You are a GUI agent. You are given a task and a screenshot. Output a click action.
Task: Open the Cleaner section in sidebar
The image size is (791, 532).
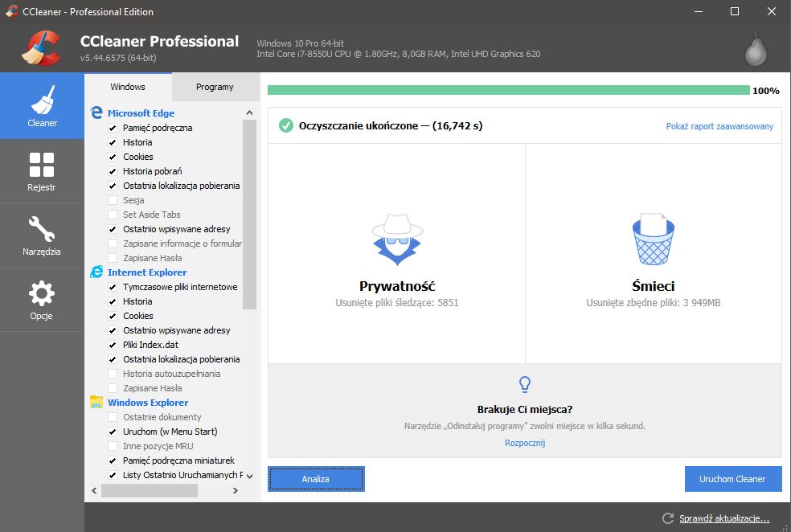point(42,106)
